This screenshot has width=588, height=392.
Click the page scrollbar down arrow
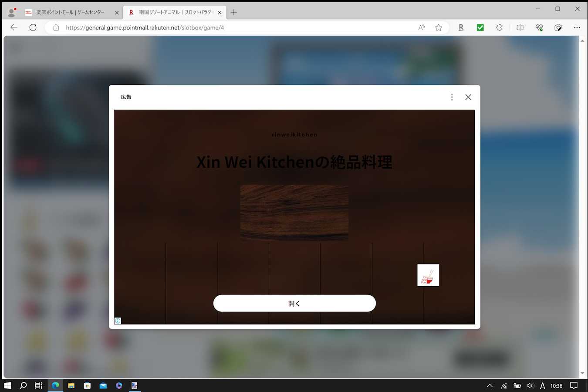[x=582, y=373]
